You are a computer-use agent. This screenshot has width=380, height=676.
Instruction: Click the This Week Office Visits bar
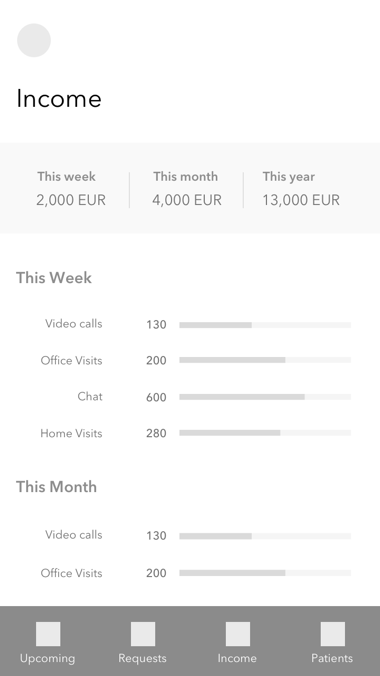tap(265, 360)
